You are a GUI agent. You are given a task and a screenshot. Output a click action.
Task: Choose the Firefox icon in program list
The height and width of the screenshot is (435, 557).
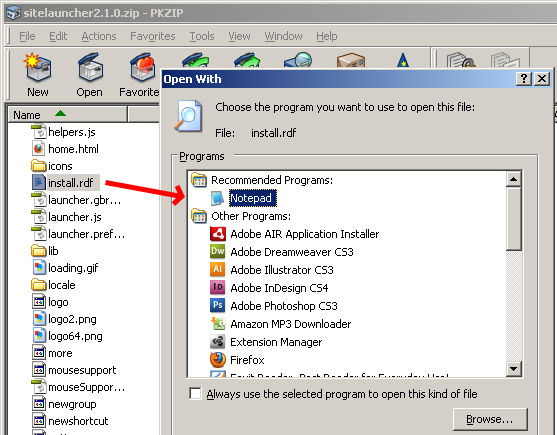tap(217, 359)
